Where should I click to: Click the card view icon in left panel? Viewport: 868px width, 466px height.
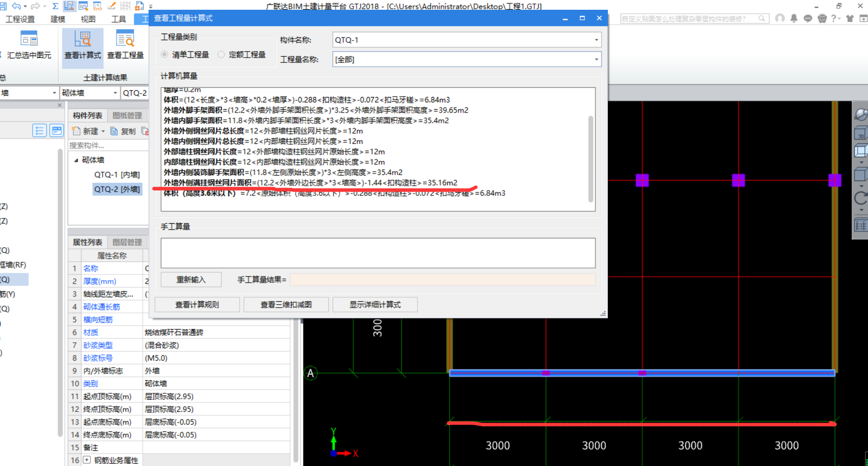pyautogui.click(x=57, y=131)
